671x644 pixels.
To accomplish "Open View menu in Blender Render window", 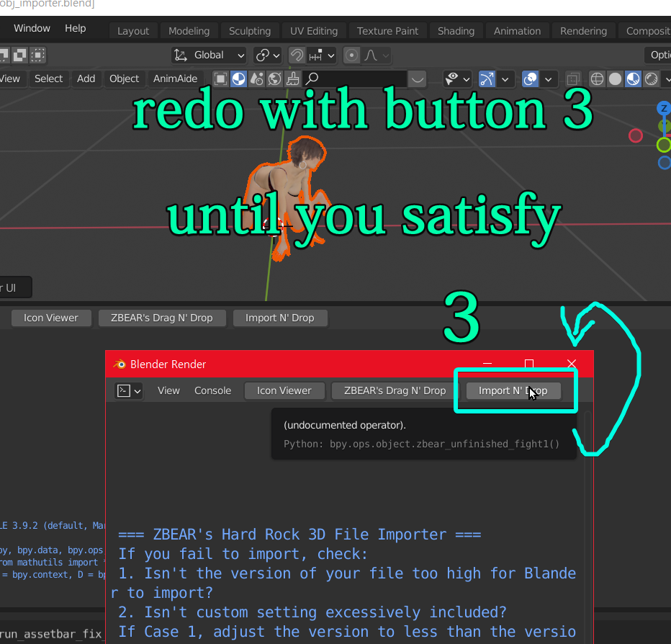I will [x=168, y=390].
